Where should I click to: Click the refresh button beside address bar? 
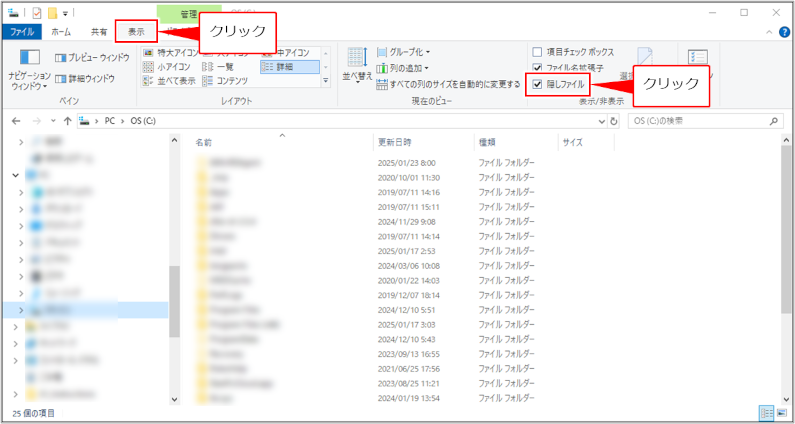click(614, 121)
